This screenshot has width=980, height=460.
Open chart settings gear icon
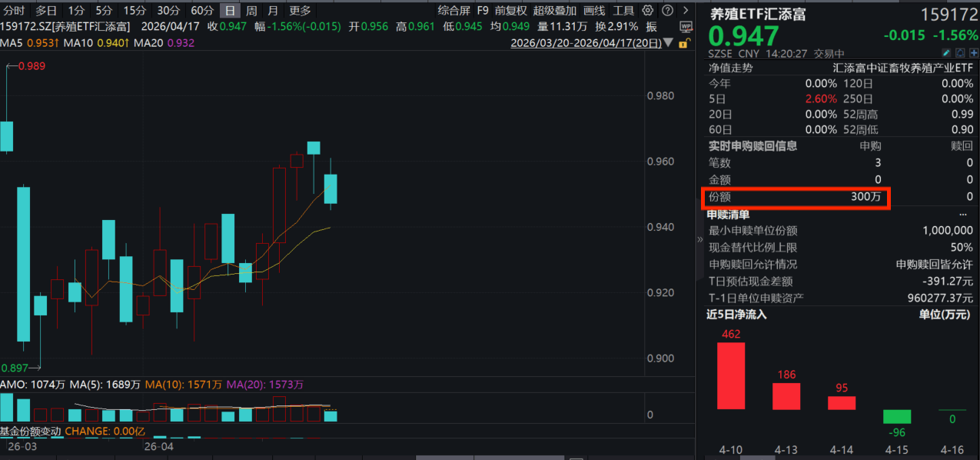tap(647, 11)
